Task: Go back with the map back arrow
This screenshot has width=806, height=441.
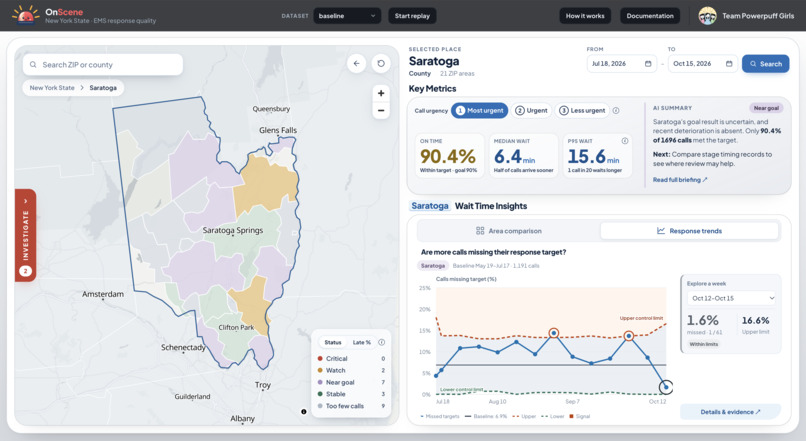Action: 356,64
